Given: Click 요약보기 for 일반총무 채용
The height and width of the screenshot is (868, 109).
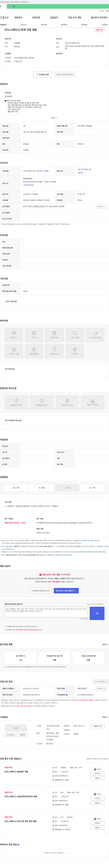Looking at the screenshot, I should 98,774.
